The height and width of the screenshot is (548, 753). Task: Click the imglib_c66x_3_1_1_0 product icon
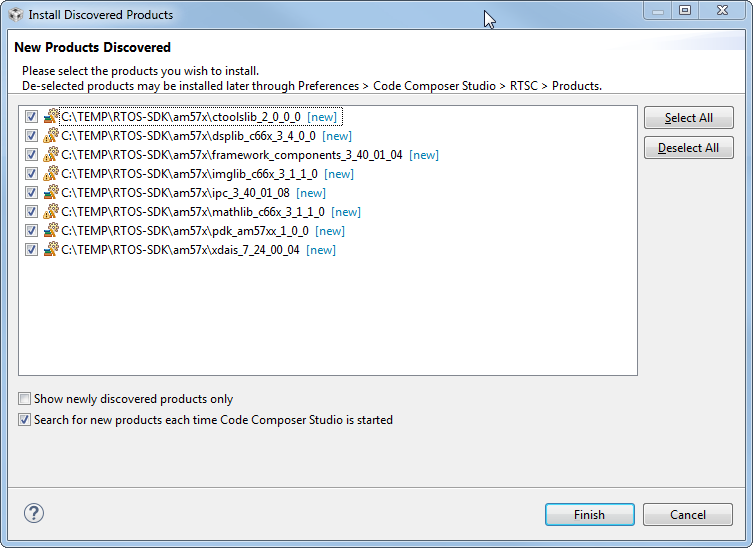51,174
